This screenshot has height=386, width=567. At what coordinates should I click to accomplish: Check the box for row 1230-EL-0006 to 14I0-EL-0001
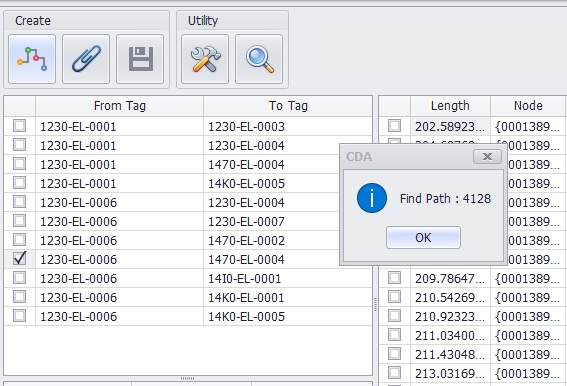(20, 278)
